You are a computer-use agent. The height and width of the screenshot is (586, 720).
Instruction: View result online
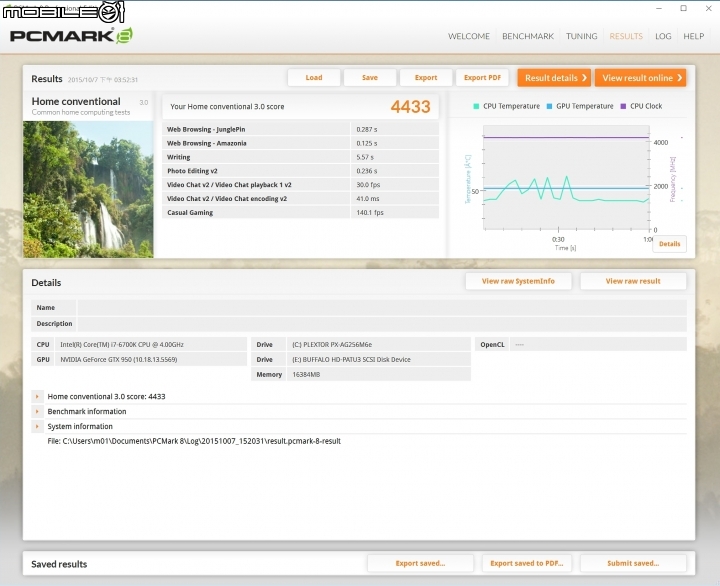tap(641, 78)
